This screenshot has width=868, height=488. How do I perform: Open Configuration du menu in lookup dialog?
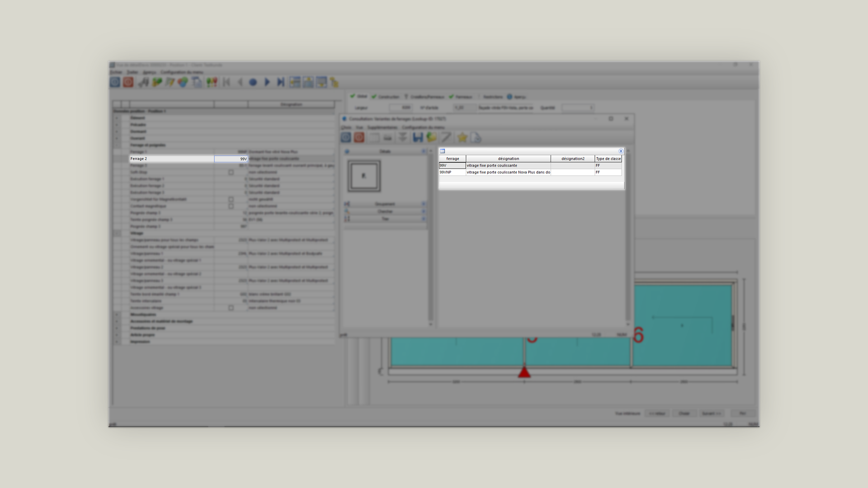coord(423,127)
